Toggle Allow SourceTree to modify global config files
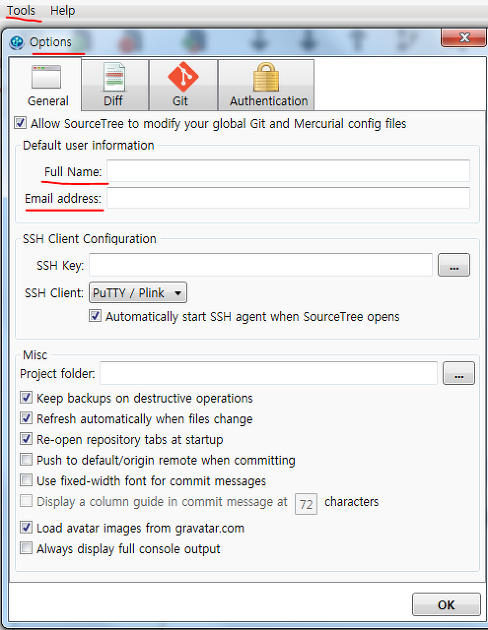Image resolution: width=488 pixels, height=630 pixels. click(20, 123)
